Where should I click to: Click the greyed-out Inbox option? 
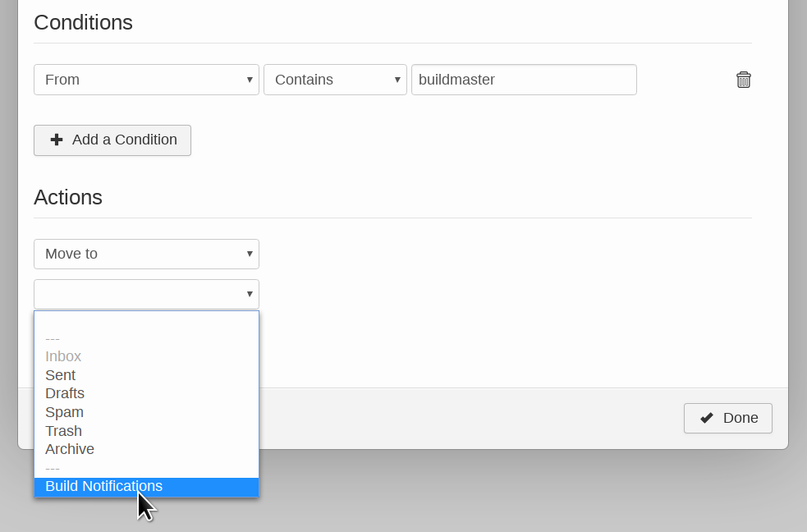pos(63,356)
